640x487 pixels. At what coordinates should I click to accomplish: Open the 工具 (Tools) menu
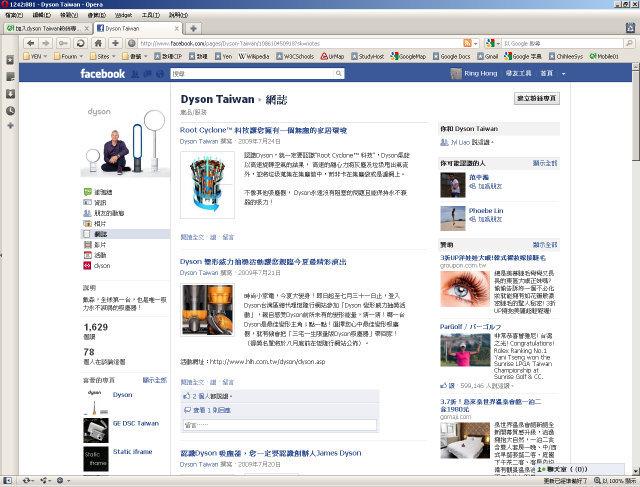[150, 15]
